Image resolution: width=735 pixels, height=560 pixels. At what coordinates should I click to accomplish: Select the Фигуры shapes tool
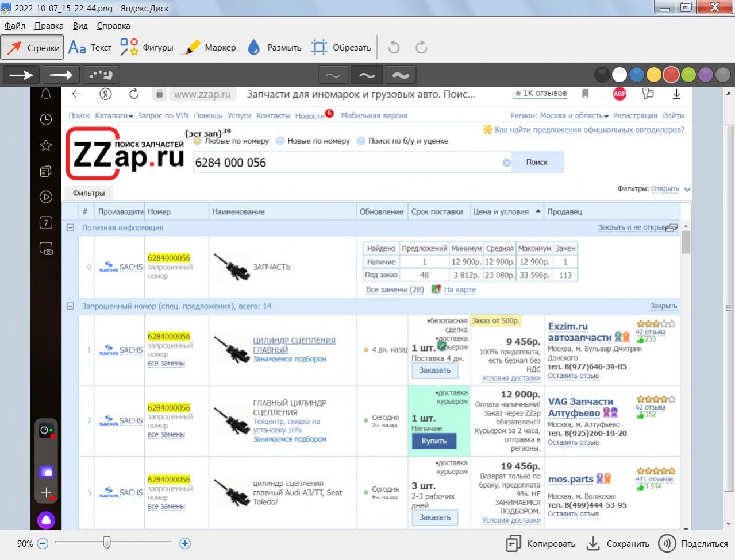pos(147,48)
